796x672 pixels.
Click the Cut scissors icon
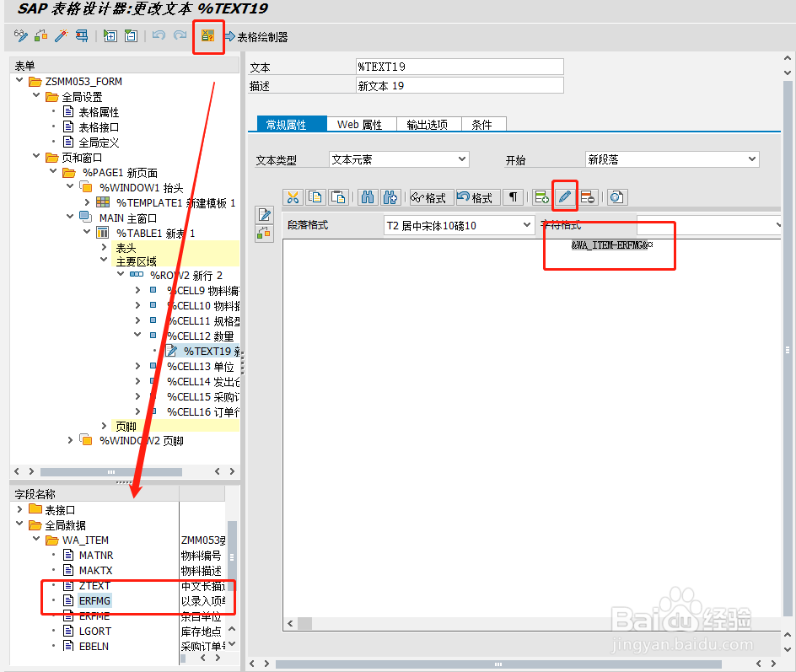pos(294,197)
